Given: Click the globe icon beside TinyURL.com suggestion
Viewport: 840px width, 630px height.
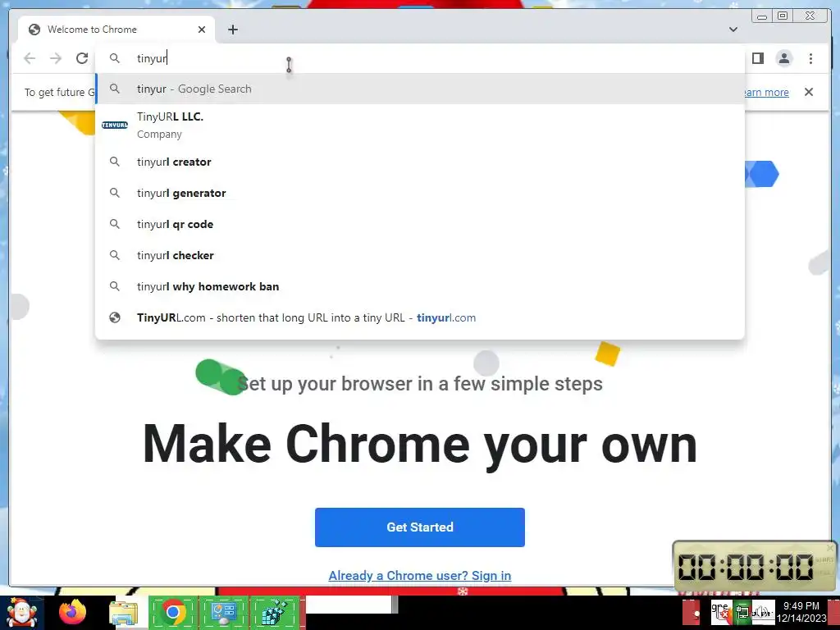Looking at the screenshot, I should coord(115,317).
